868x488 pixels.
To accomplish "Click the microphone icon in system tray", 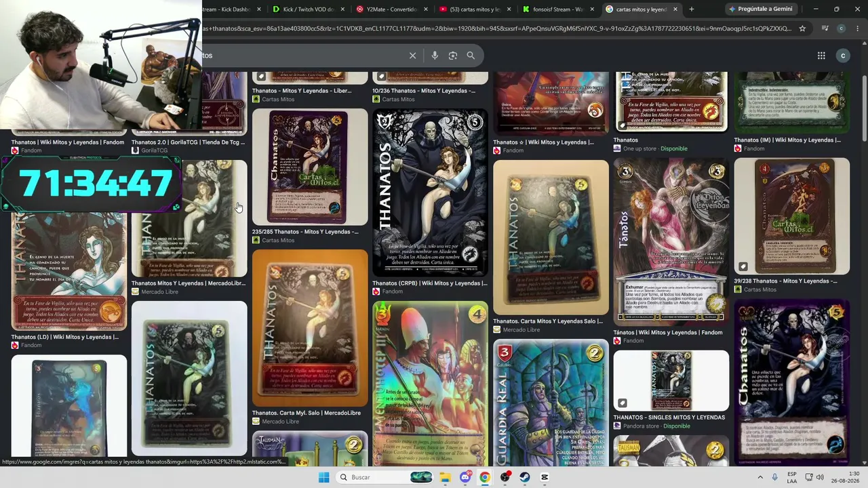I will [775, 477].
